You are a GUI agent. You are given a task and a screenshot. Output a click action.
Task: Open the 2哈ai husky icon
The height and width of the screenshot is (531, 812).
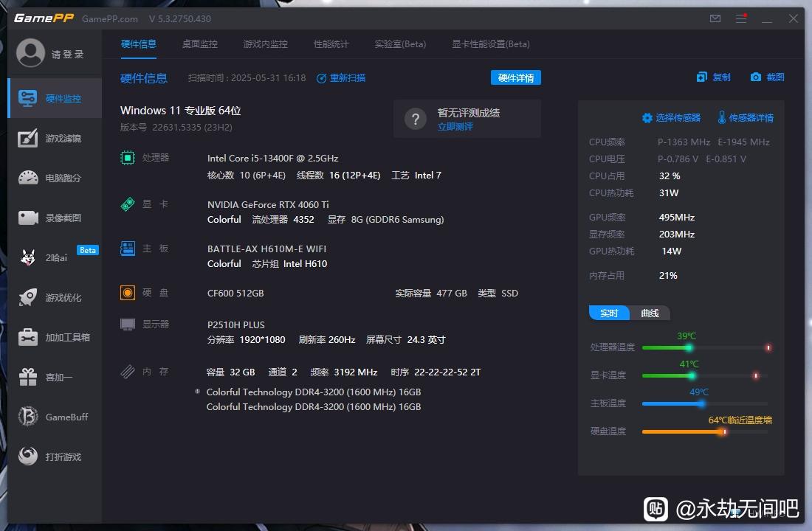point(28,257)
